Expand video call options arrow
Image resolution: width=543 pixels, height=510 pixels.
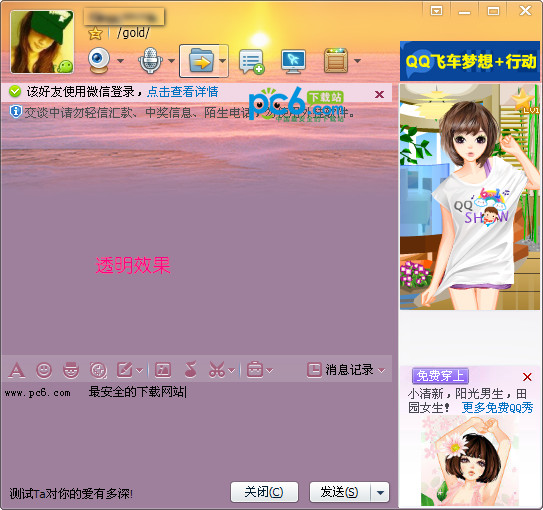120,61
